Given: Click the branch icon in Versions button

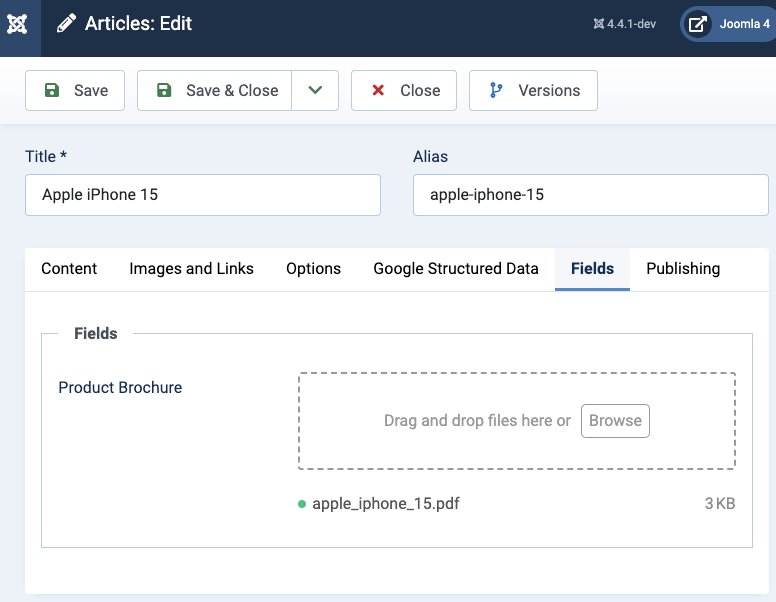Looking at the screenshot, I should click(496, 90).
